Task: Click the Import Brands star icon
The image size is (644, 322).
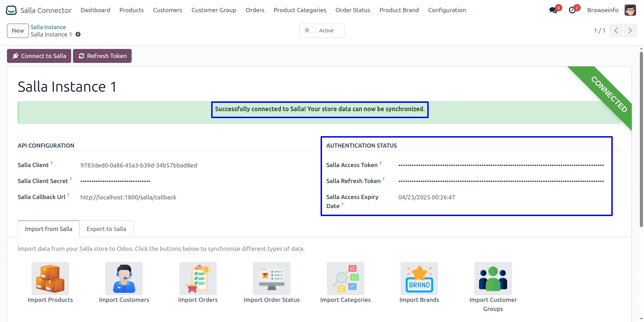Action: click(x=419, y=279)
